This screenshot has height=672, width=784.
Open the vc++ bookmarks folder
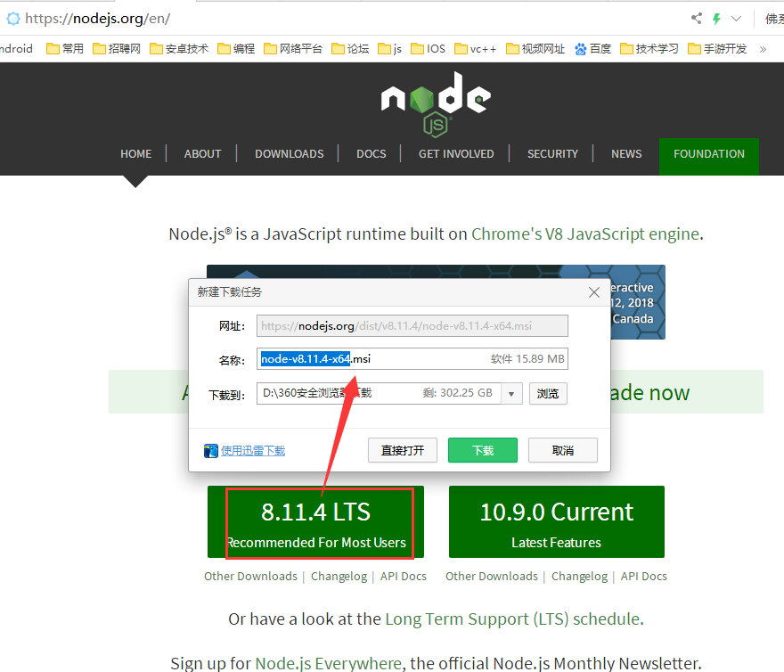476,48
